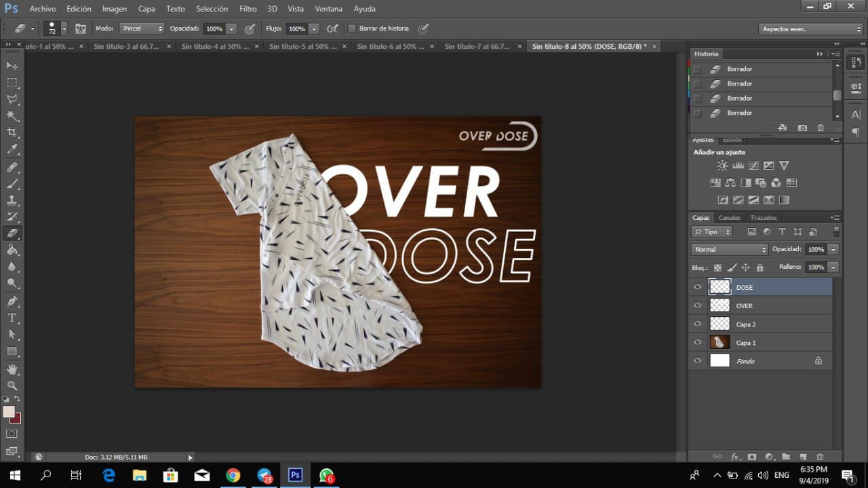Open the Modo Pincel dropdown

[x=142, y=29]
